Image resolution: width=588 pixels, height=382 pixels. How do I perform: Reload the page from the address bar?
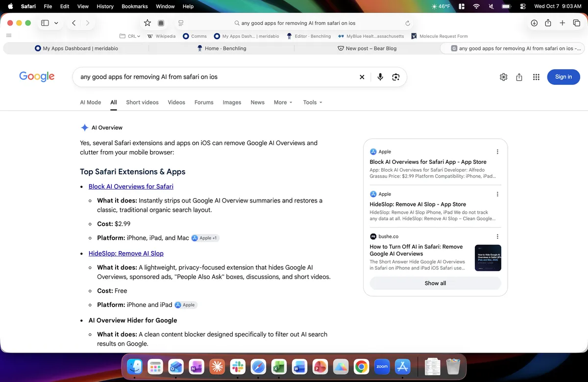(x=408, y=23)
